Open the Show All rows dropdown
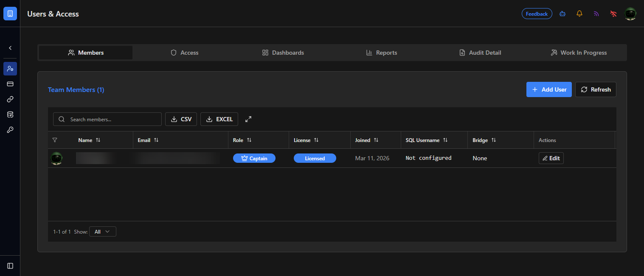 click(103, 231)
